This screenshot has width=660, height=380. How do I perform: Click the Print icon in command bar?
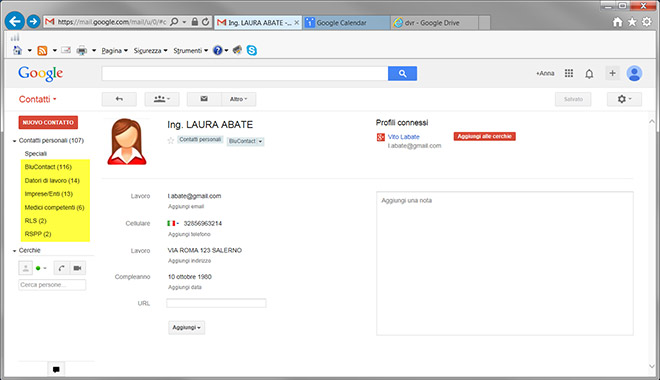coord(82,50)
